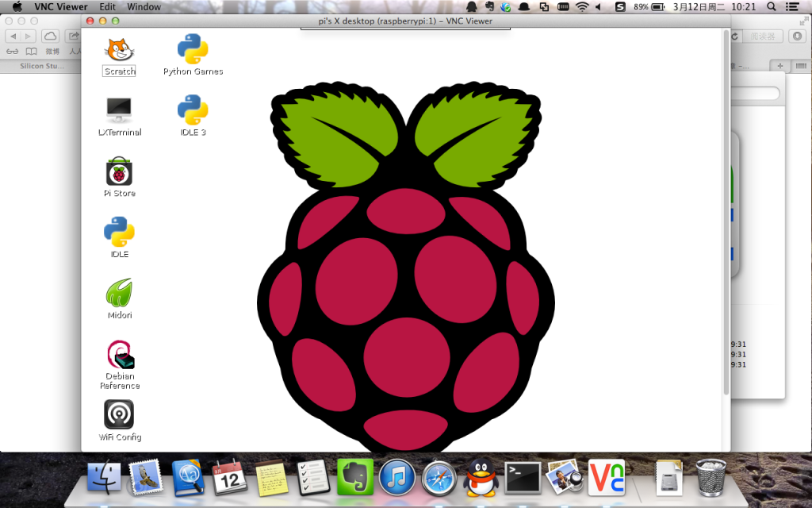Select the Silicon Stu… Safari tab
The width and height of the screenshot is (812, 508).
coord(41,66)
